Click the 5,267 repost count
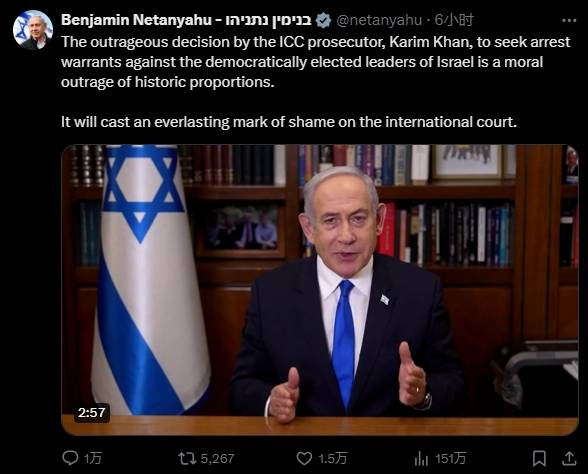 point(218,458)
